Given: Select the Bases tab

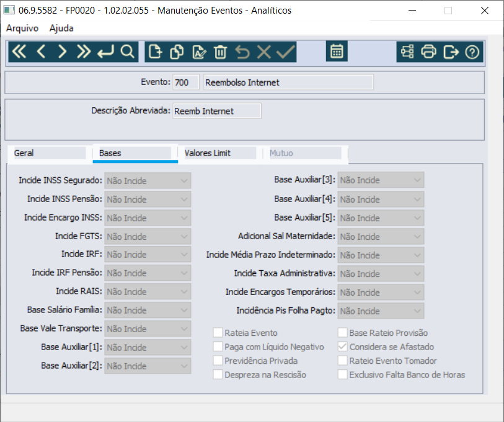Looking at the screenshot, I should [x=135, y=153].
